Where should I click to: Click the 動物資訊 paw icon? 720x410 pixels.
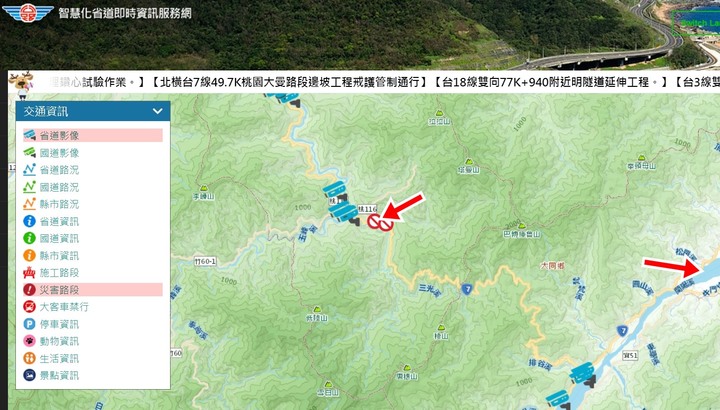[29, 341]
